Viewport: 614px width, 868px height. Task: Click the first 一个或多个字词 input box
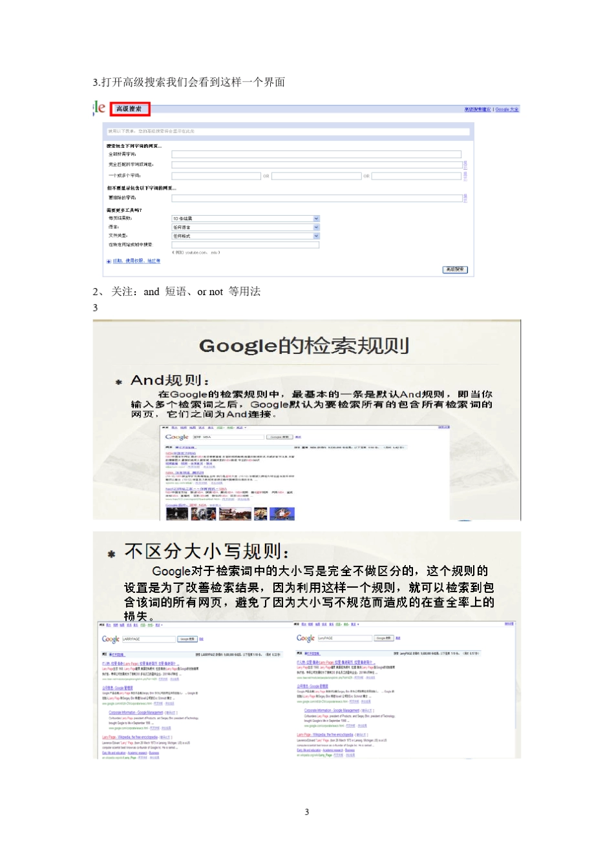[216, 176]
